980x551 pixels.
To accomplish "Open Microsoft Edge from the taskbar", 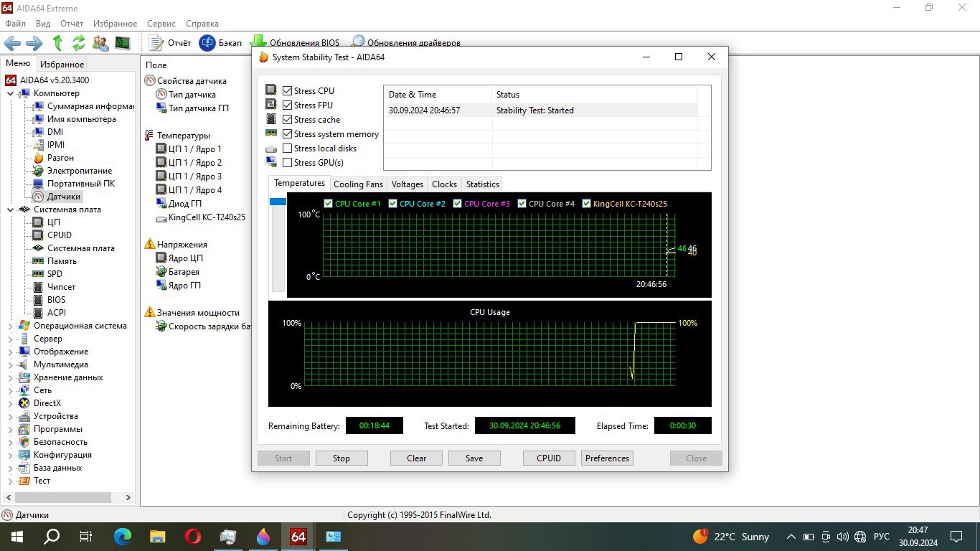I will pos(123,536).
